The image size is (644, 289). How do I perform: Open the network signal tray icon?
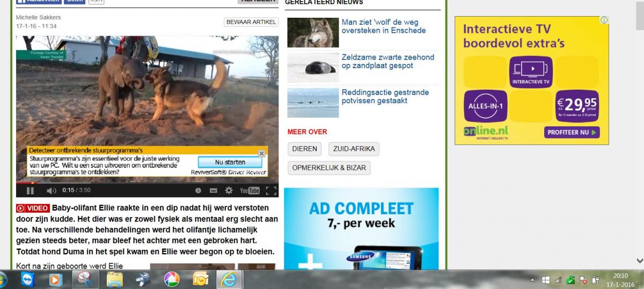558,280
